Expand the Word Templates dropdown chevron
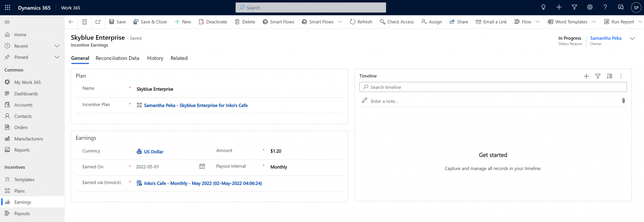644x222 pixels. pos(594,22)
